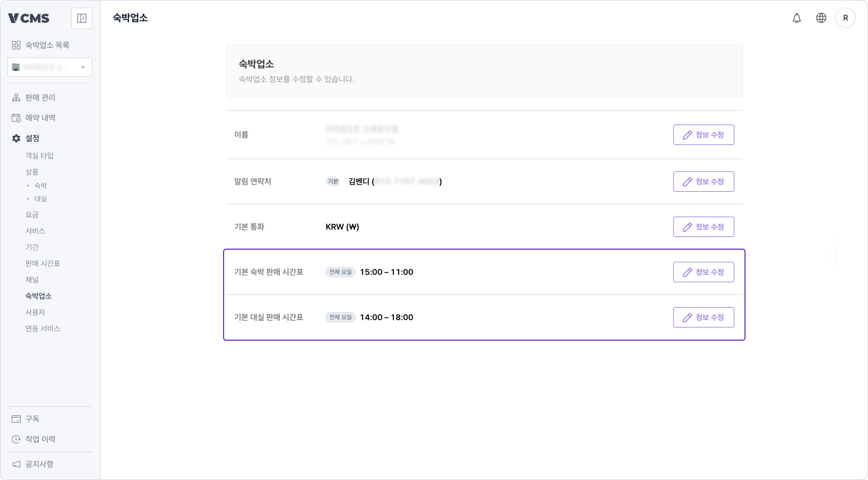Click the 설정 gear icon

pyautogui.click(x=15, y=138)
